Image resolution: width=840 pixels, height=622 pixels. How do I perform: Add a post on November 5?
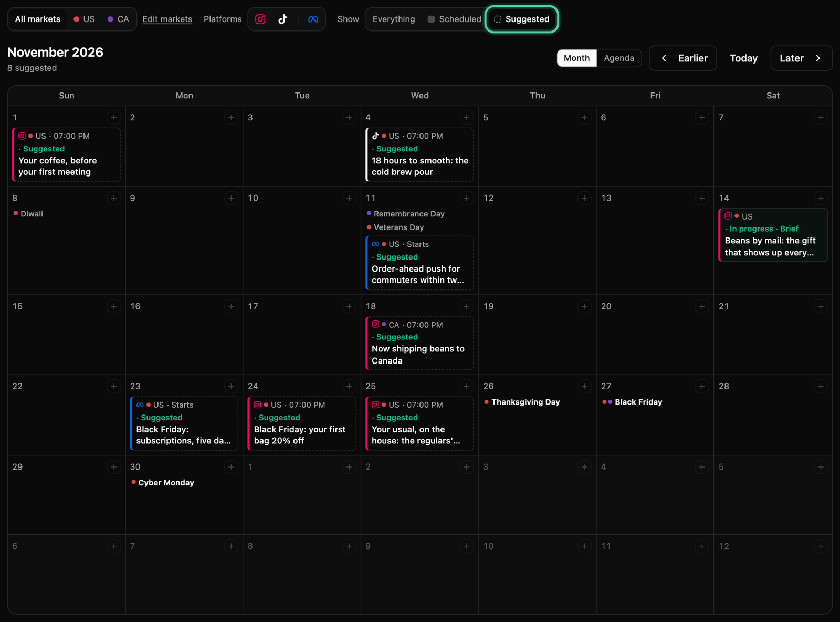pos(585,118)
